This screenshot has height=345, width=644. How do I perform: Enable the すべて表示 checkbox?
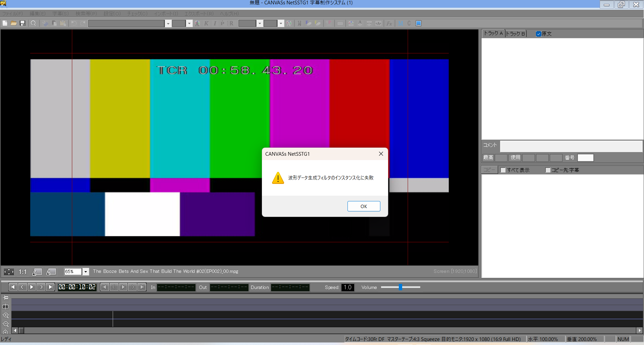(503, 170)
